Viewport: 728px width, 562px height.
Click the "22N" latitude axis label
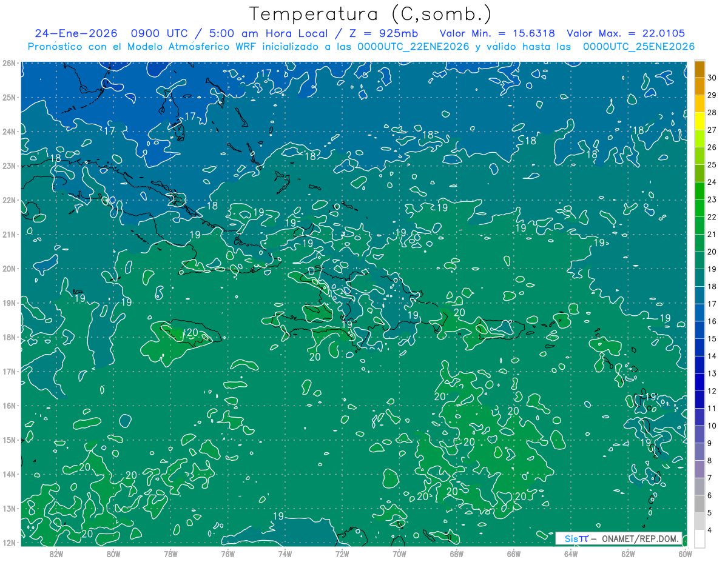click(9, 200)
